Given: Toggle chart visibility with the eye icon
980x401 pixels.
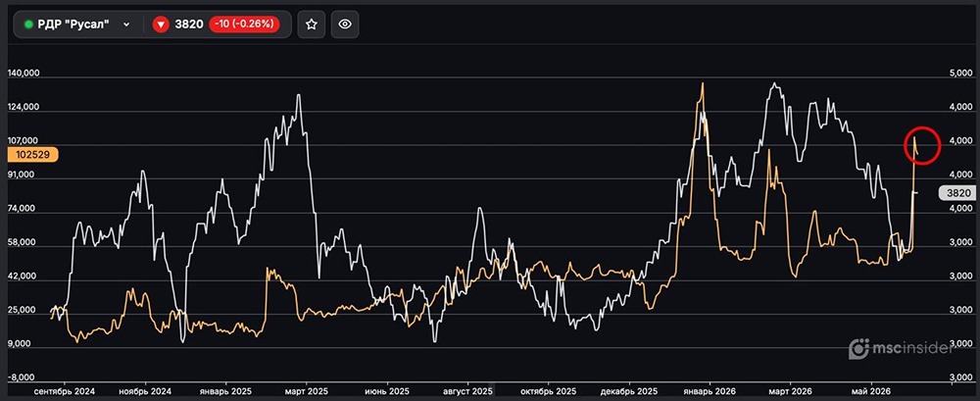Looking at the screenshot, I should [345, 25].
